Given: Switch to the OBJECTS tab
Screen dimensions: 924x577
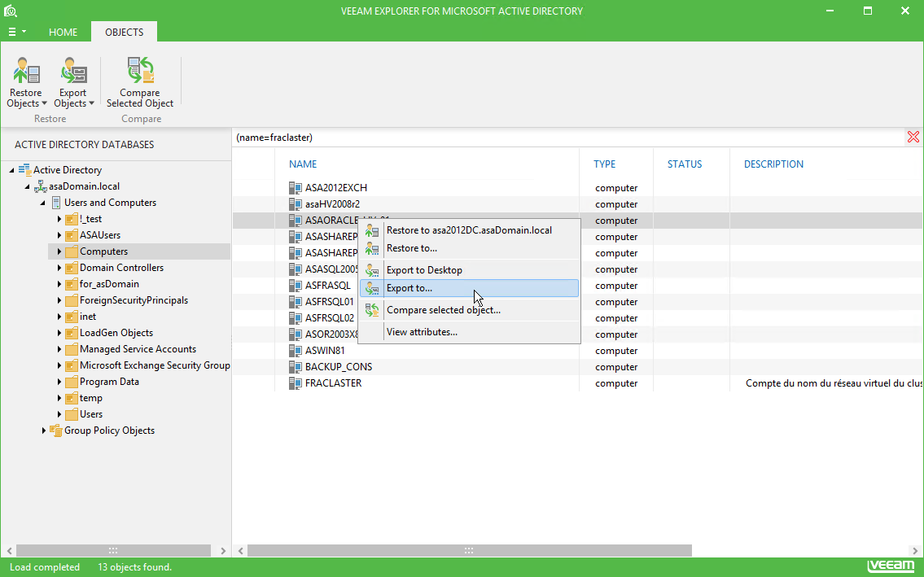Looking at the screenshot, I should (x=125, y=32).
